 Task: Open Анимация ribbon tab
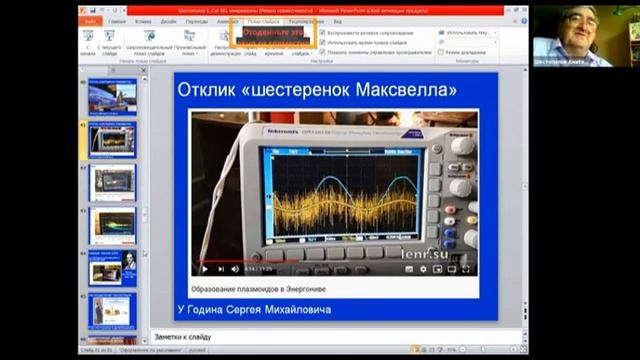point(227,21)
